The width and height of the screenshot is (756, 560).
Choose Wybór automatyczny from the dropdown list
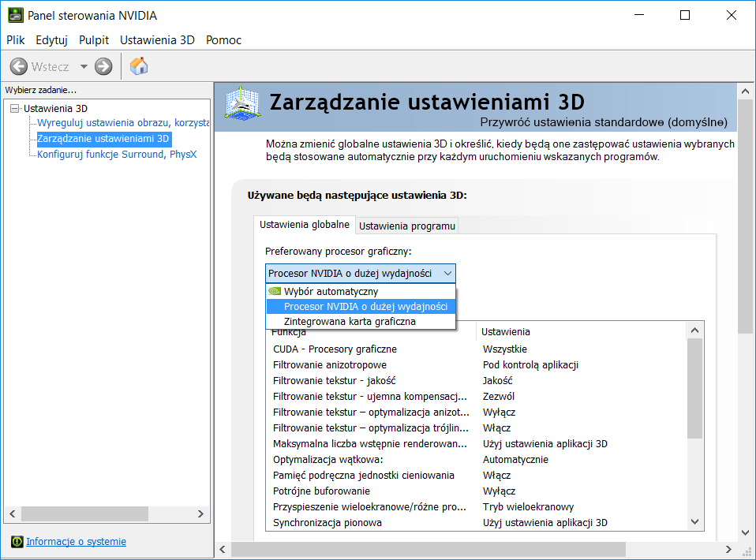[361, 291]
